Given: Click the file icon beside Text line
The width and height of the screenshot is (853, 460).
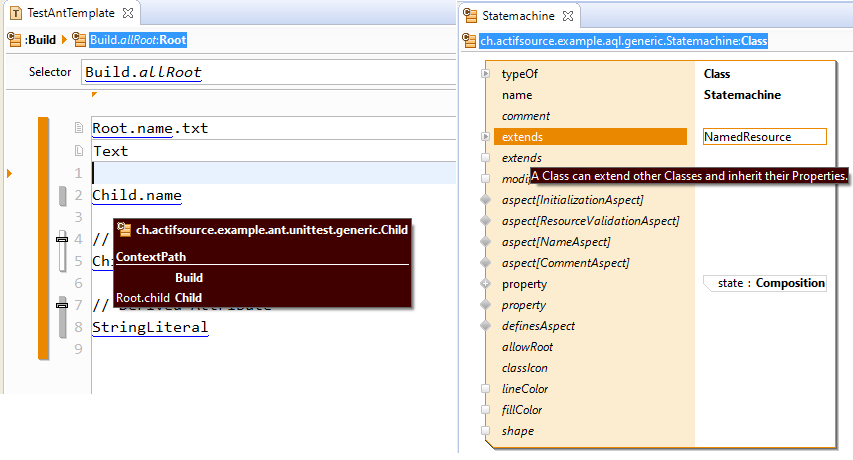Looking at the screenshot, I should click(x=78, y=151).
